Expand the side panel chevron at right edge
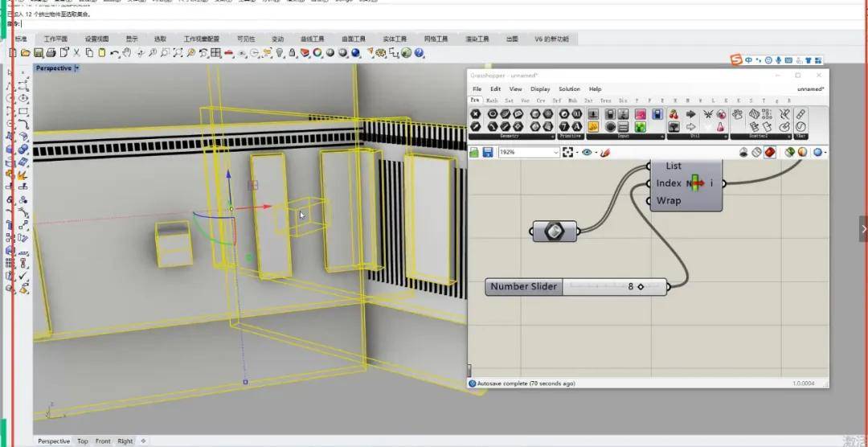 point(863,228)
